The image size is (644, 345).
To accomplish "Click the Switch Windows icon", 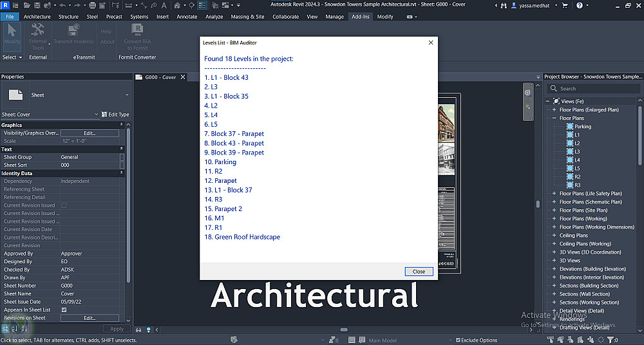I will (x=225, y=5).
